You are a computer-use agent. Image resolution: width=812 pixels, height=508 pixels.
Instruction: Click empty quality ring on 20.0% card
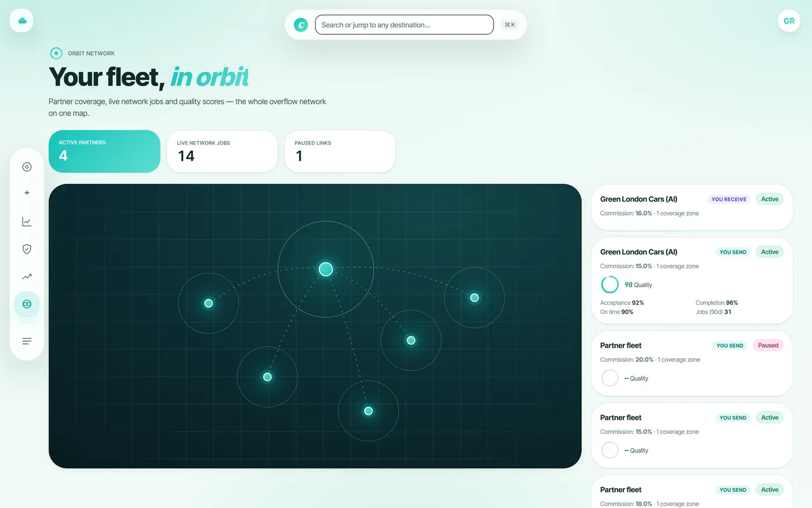coord(610,378)
